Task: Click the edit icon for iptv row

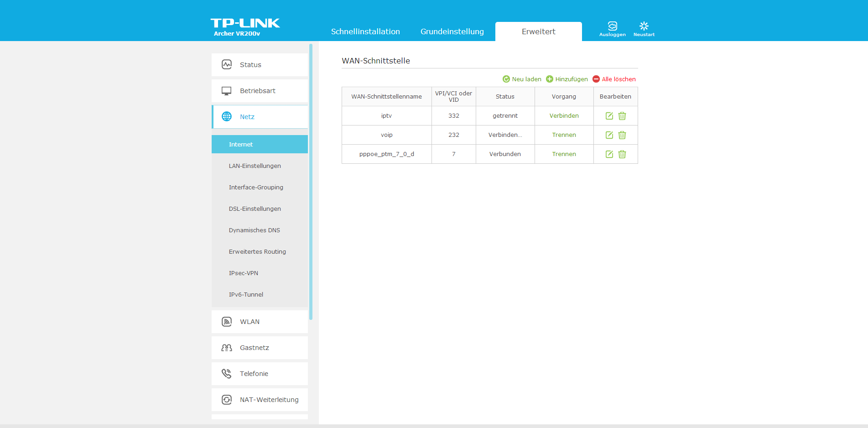Action: point(609,116)
